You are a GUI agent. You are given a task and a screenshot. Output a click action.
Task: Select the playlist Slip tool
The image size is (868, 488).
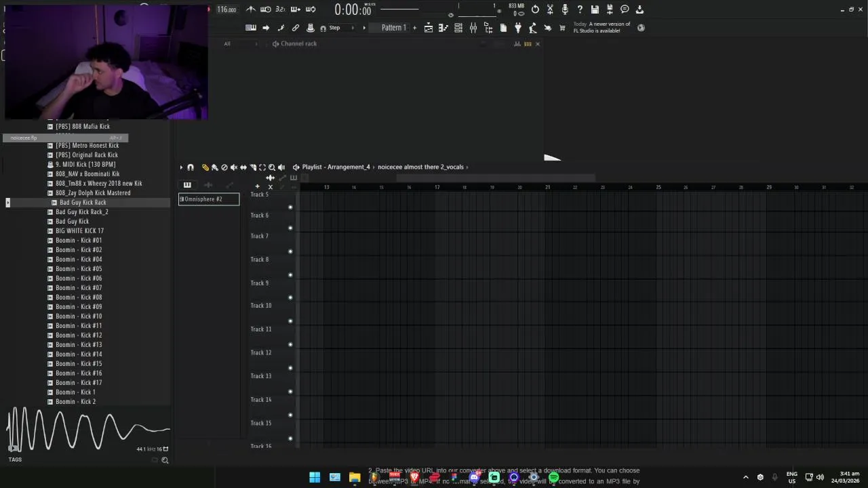pyautogui.click(x=243, y=167)
